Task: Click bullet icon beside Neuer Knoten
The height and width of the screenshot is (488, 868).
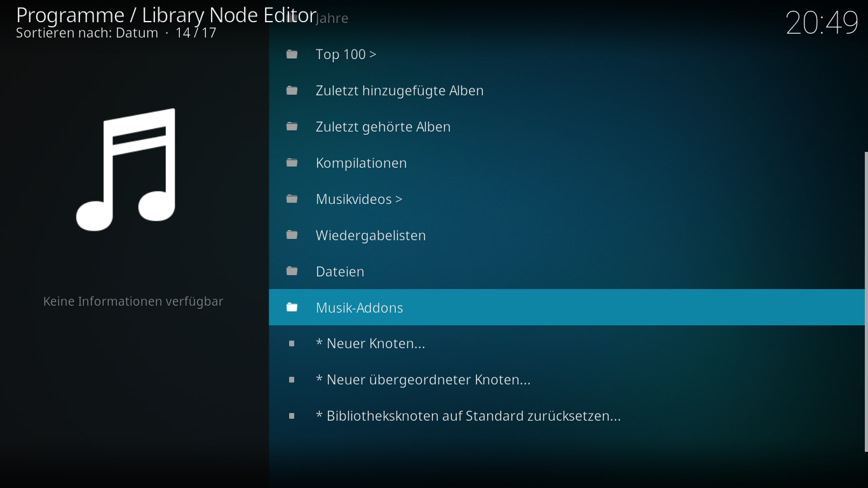Action: click(x=292, y=344)
